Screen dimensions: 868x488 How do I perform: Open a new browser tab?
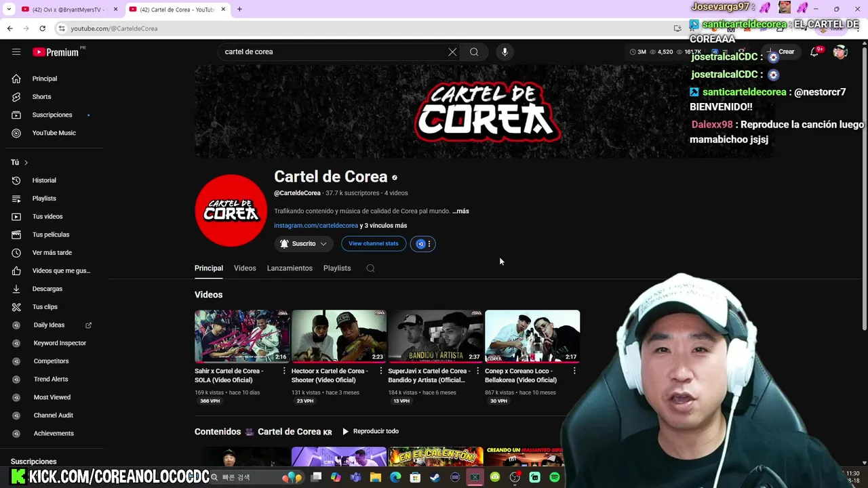(x=239, y=9)
